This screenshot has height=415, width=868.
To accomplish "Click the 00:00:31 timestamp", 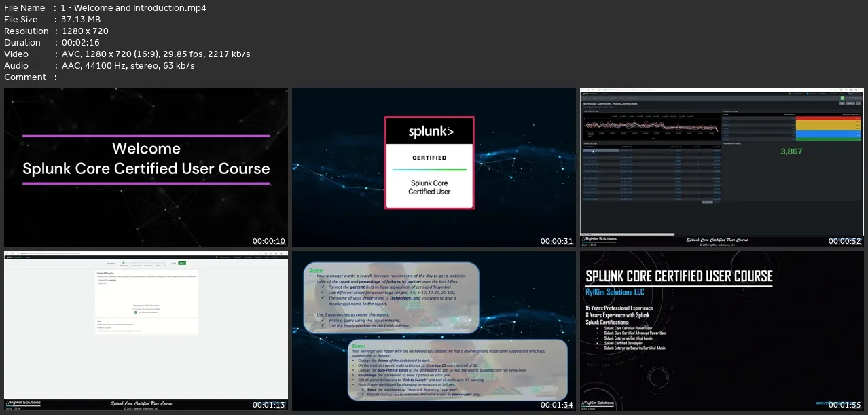I will (557, 241).
